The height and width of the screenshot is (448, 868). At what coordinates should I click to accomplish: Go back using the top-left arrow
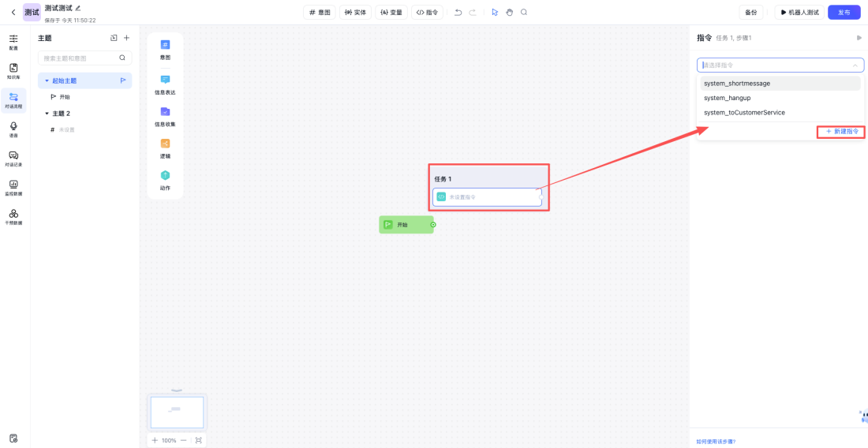pos(13,12)
